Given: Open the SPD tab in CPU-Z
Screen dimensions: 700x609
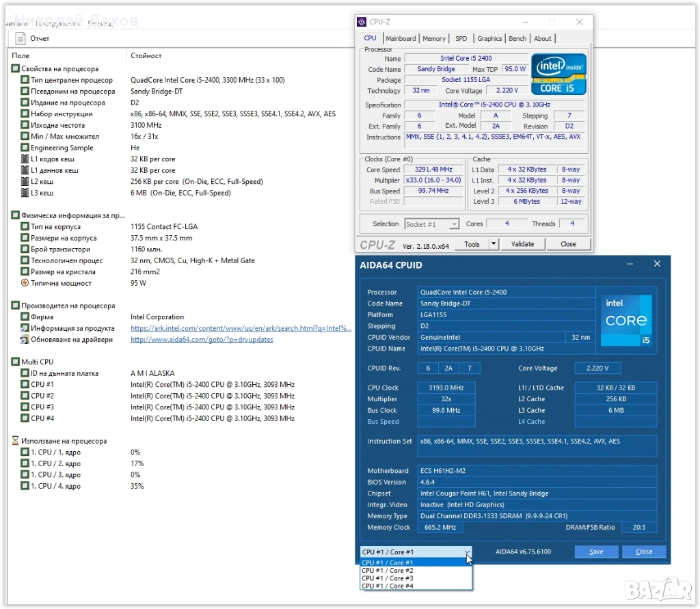Looking at the screenshot, I should pyautogui.click(x=461, y=39).
